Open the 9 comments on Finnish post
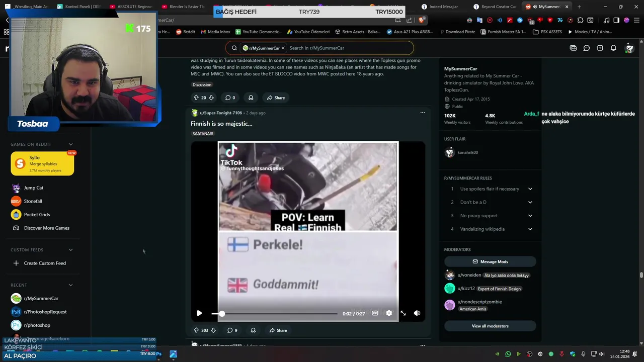The image size is (644, 362). pyautogui.click(x=232, y=330)
